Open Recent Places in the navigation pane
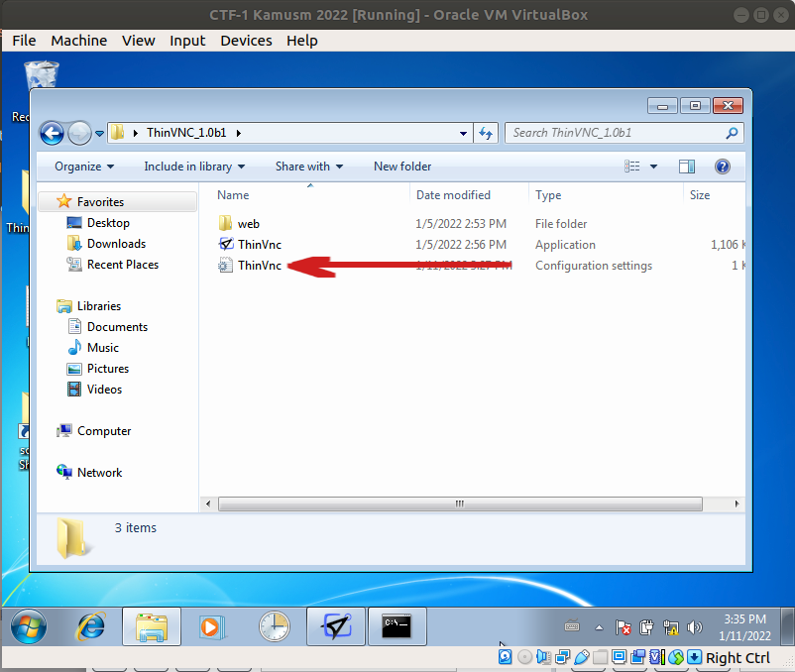Screen dimensions: 795x672 pyautogui.click(x=123, y=265)
